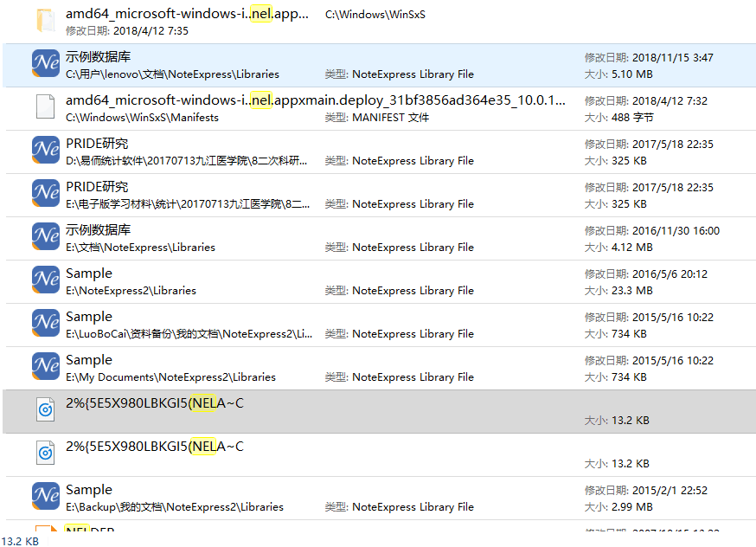Click path E:\NoteExpress2\Libraries
This screenshot has width=756, height=547.
(131, 291)
